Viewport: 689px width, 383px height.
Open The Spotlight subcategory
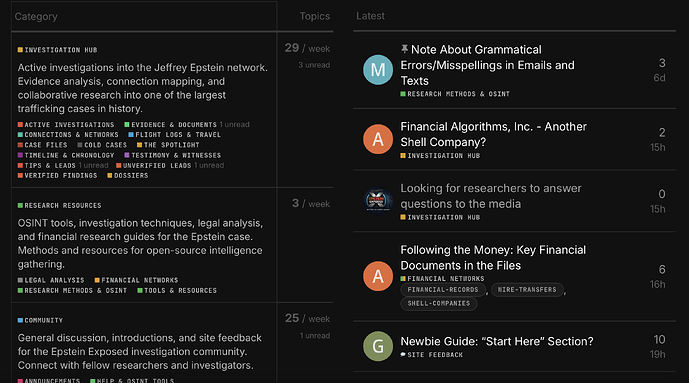click(168, 145)
